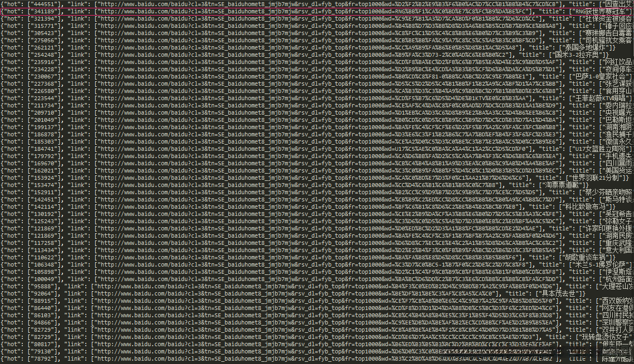
Task: Click the hot value "142451"
Action: (45, 200)
